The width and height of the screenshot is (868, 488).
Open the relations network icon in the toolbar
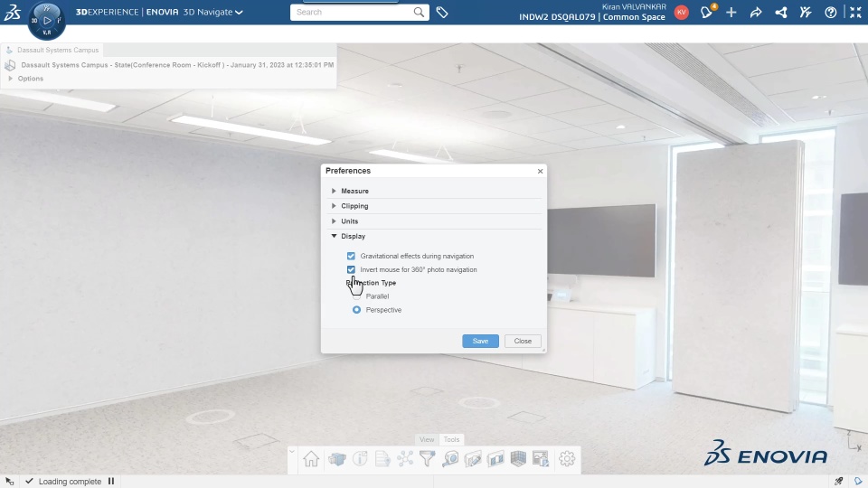(x=405, y=459)
